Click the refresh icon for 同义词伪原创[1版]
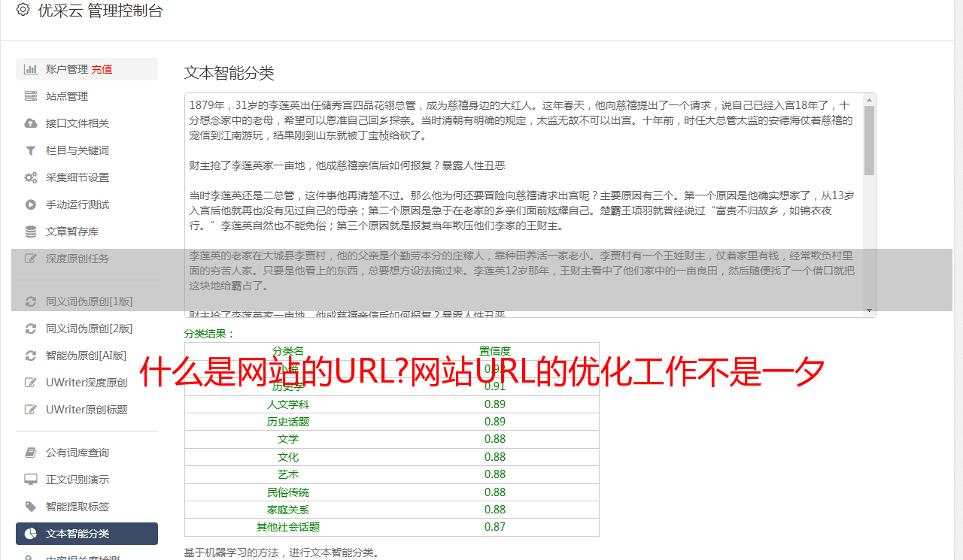Screen dimensions: 963x560 pyautogui.click(x=31, y=301)
